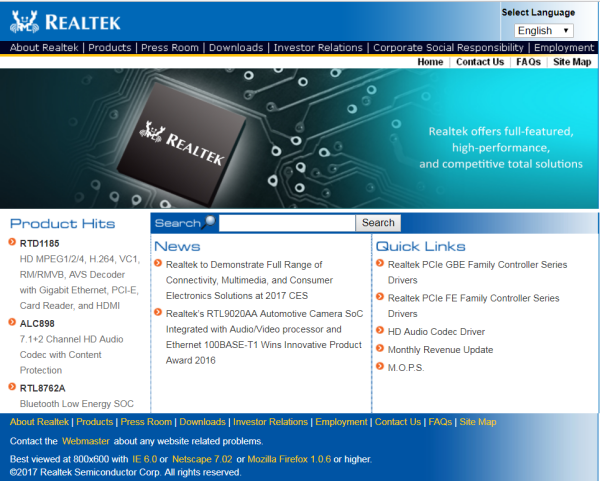Open footer About Realtek link
Viewport: 600px width, 481px height.
tap(39, 422)
